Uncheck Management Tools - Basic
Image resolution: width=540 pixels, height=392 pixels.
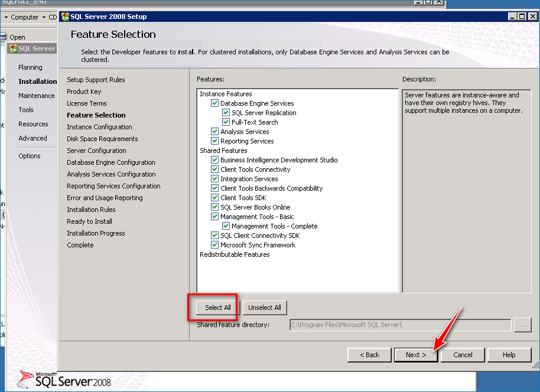click(x=214, y=217)
